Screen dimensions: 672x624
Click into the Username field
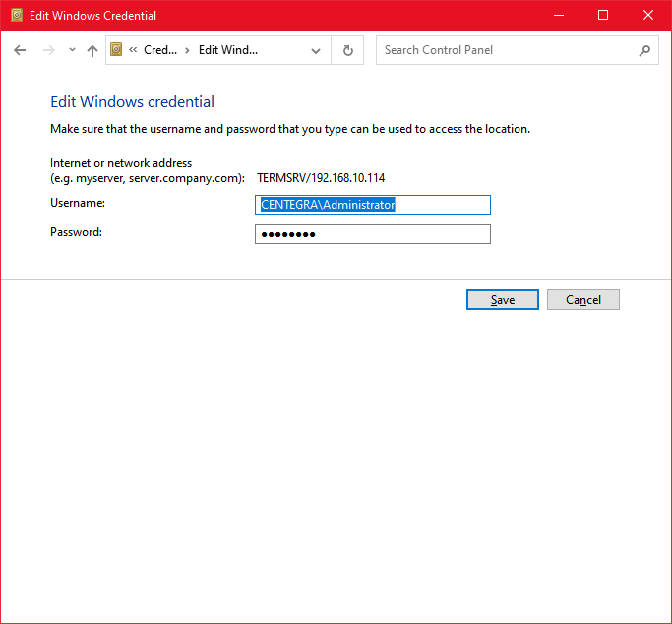click(372, 205)
